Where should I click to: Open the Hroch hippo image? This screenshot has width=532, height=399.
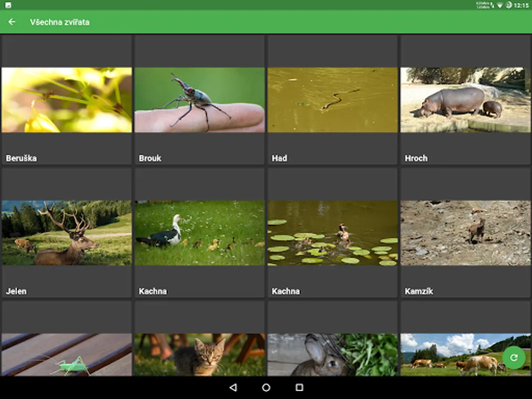(x=465, y=100)
